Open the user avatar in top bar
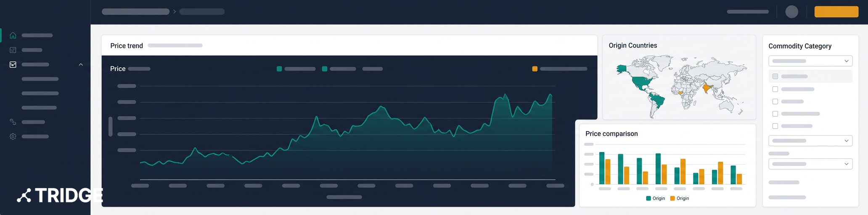The height and width of the screenshot is (215, 868). click(791, 12)
